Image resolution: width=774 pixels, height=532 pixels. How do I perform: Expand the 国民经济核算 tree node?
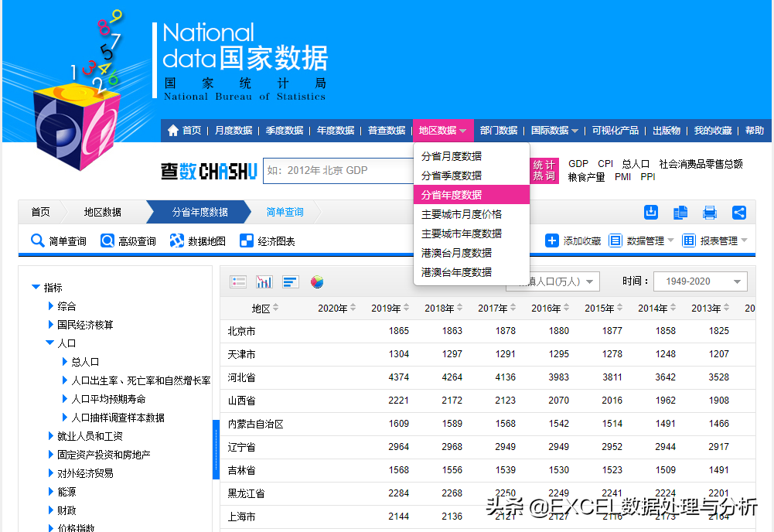coord(51,324)
